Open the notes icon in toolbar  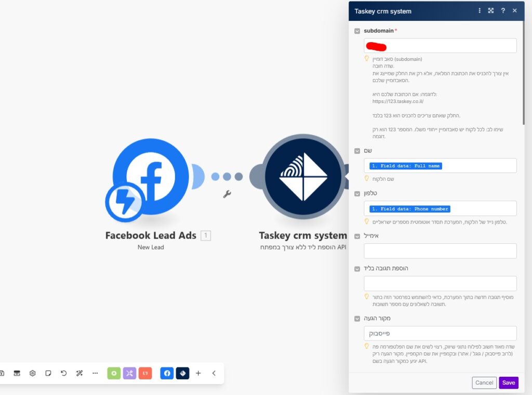pyautogui.click(x=48, y=373)
